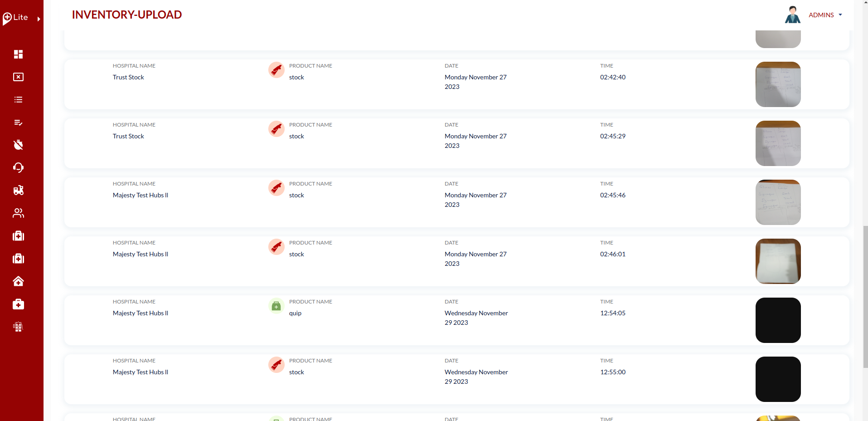Select the delivery scooter sidebar icon

point(18,191)
